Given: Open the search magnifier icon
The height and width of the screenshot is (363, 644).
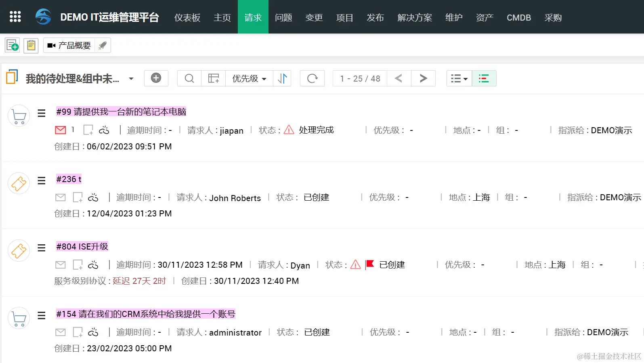Looking at the screenshot, I should coord(189,78).
